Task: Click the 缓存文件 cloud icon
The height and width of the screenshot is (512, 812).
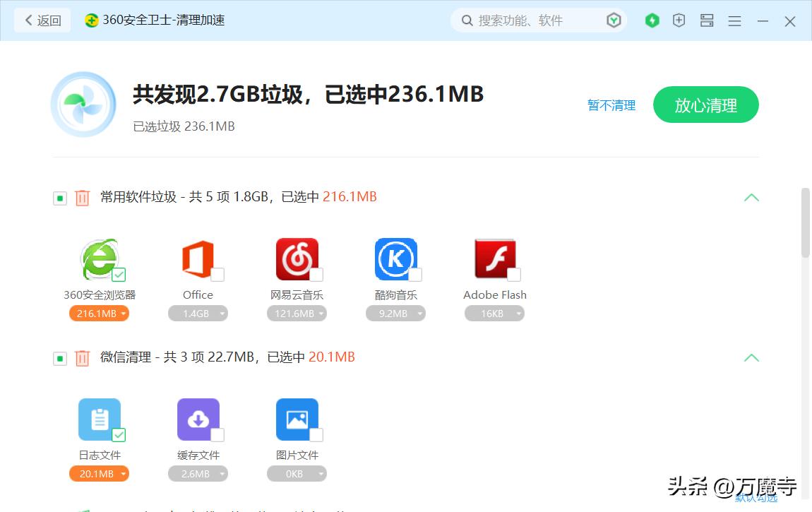Action: pos(198,419)
